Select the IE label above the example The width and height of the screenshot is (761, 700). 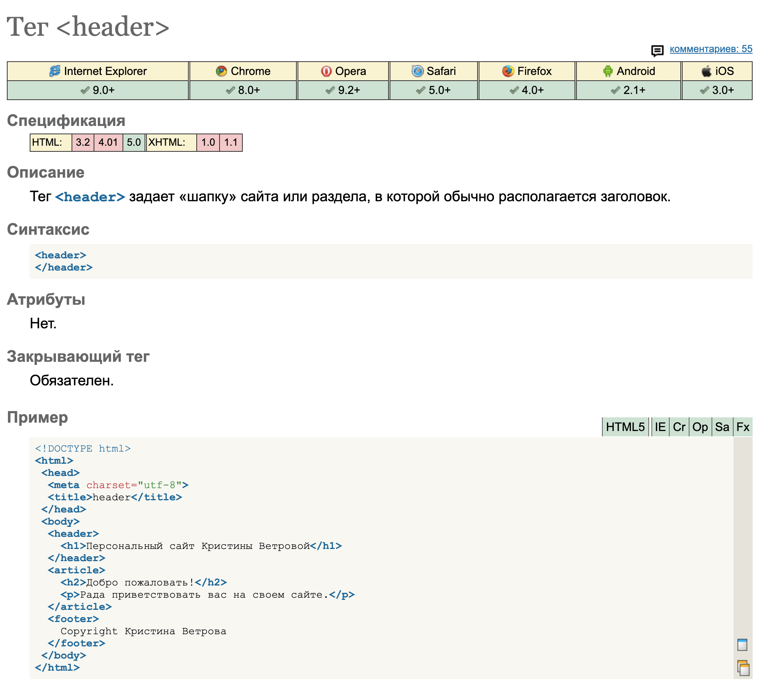pos(660,427)
